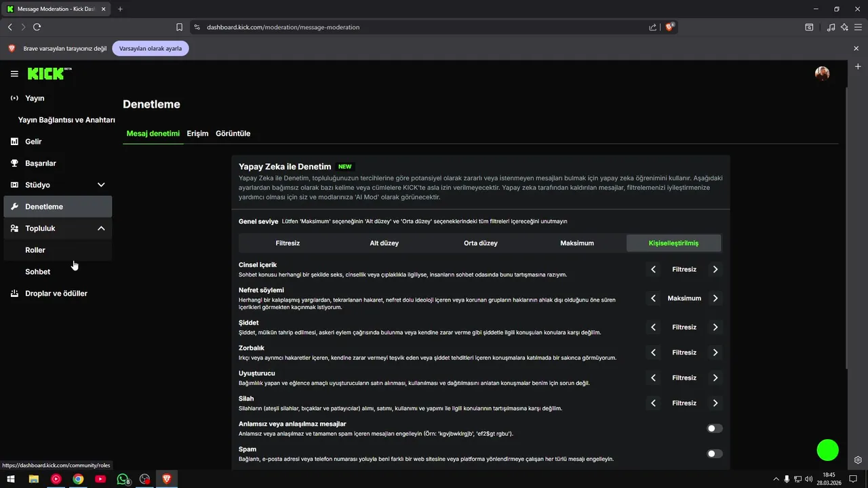Collapse the Topluluk sidebar section
This screenshot has height=488, width=868.
click(101, 228)
